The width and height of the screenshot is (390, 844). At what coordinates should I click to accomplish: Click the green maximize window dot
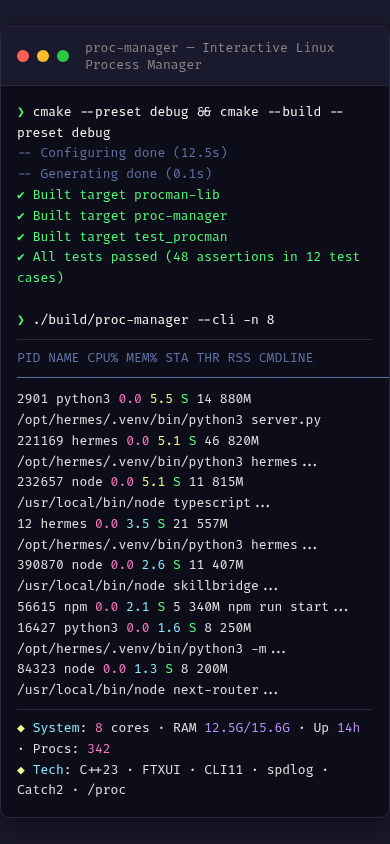click(63, 56)
